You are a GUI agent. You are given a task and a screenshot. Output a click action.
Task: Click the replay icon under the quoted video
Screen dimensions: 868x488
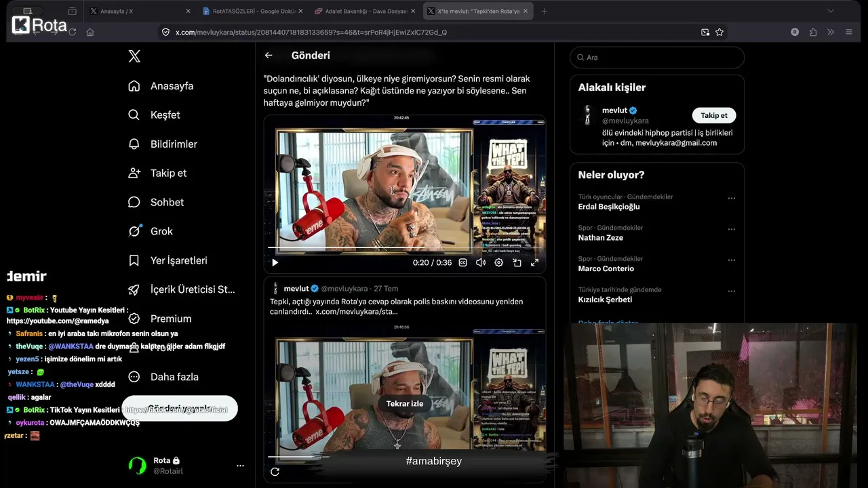coord(275,472)
